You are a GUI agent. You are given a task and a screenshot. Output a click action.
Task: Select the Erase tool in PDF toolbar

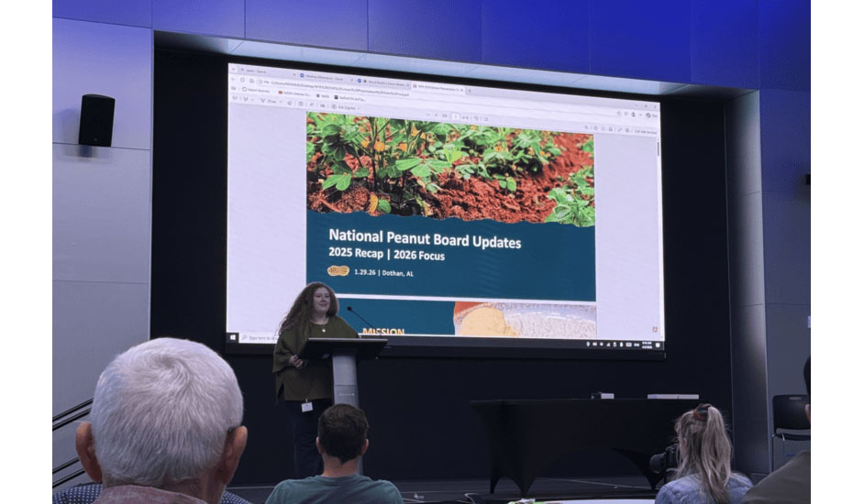coord(290,103)
